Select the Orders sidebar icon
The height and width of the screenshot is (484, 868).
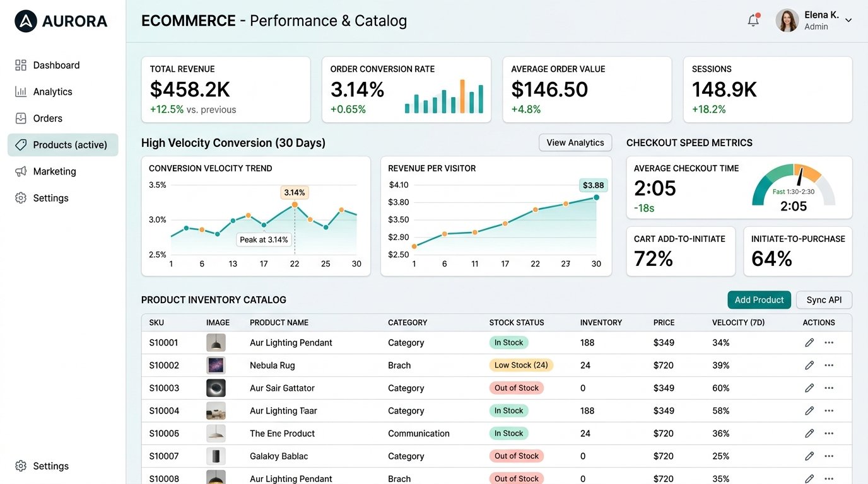pos(21,118)
